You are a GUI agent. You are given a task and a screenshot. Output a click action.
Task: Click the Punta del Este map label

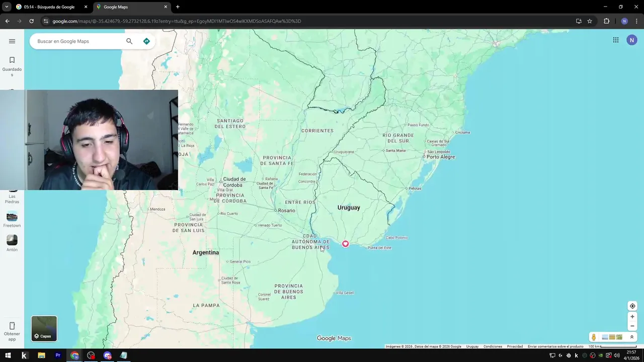click(x=379, y=248)
